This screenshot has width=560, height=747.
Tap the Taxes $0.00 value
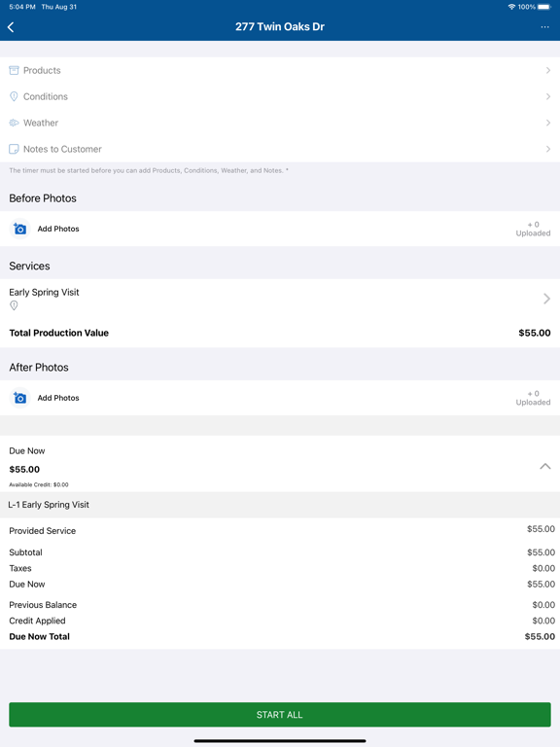pyautogui.click(x=543, y=568)
